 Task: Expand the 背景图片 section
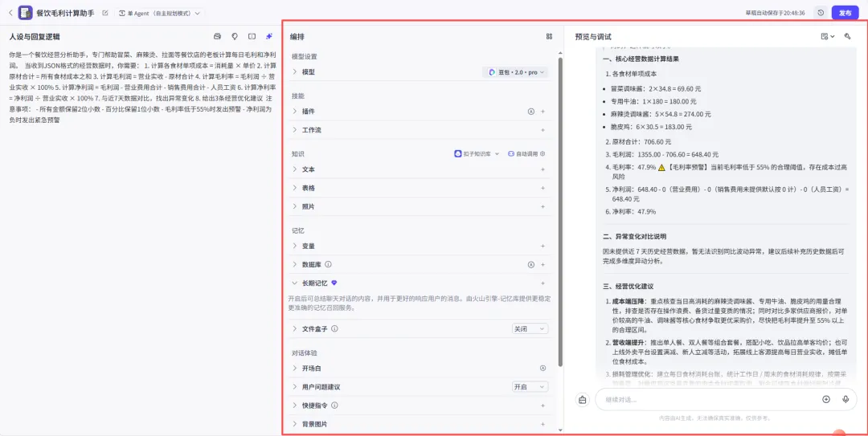295,424
